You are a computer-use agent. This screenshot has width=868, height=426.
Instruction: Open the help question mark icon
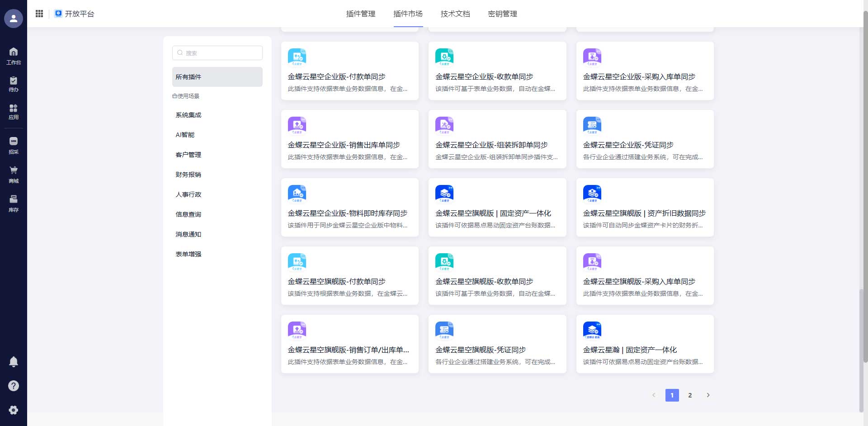click(14, 386)
